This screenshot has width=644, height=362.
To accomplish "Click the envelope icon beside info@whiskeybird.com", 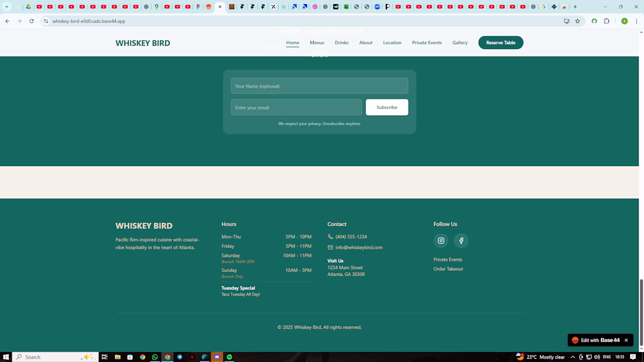I will click(x=330, y=247).
